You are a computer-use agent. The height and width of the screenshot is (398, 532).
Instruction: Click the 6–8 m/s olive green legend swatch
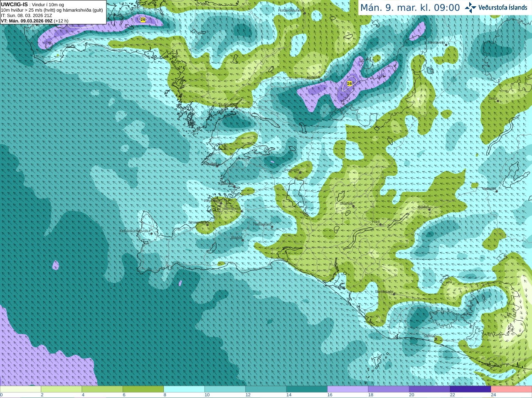pos(143,389)
